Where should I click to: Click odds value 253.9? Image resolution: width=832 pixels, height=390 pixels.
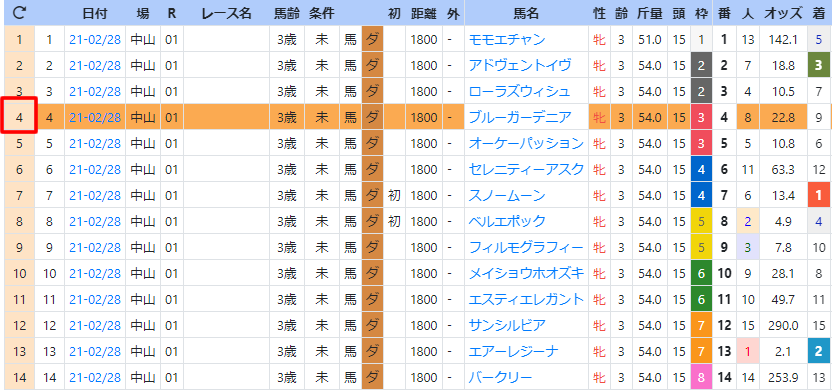784,377
